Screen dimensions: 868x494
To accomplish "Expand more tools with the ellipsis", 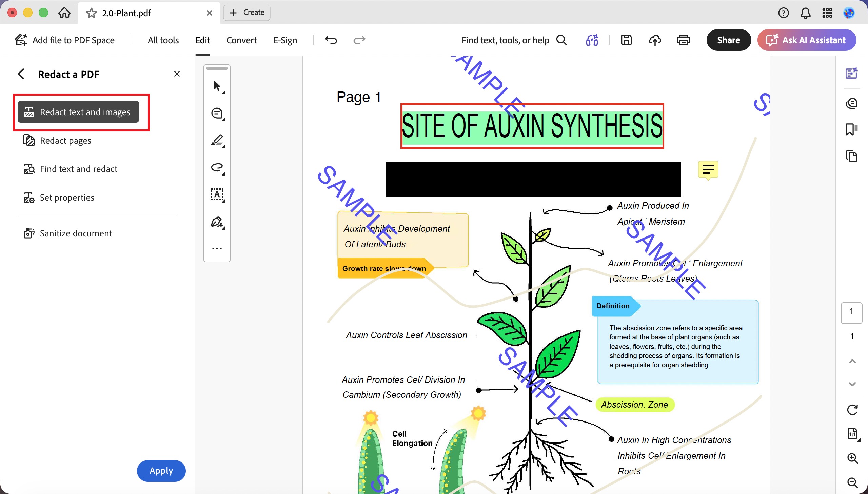I will (x=217, y=249).
